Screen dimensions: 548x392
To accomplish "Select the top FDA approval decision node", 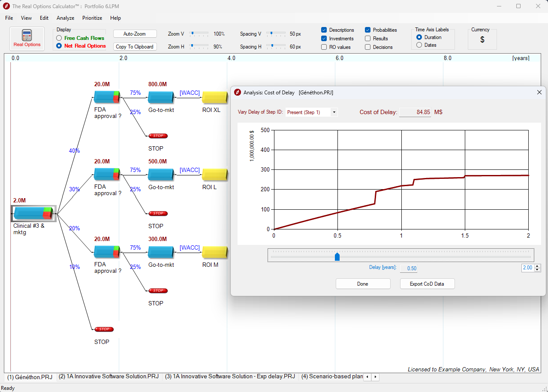I will pos(107,97).
